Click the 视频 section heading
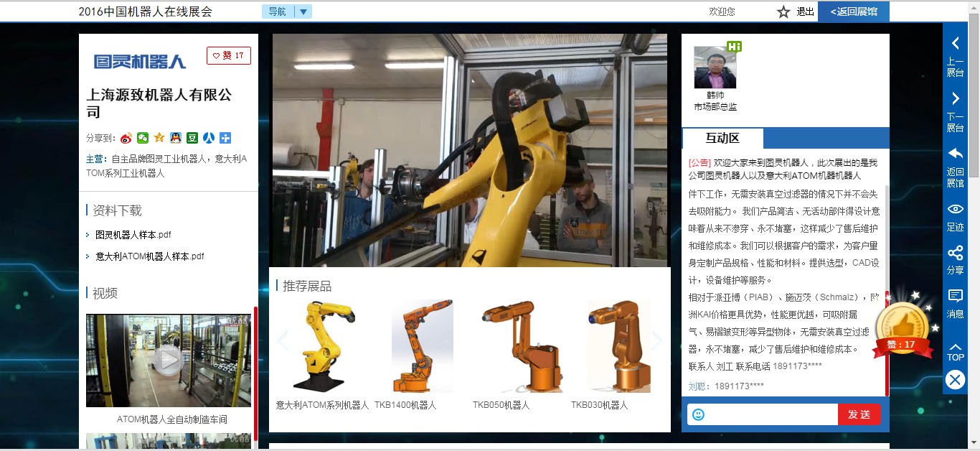Screen dimensions: 980x451 click(x=105, y=293)
